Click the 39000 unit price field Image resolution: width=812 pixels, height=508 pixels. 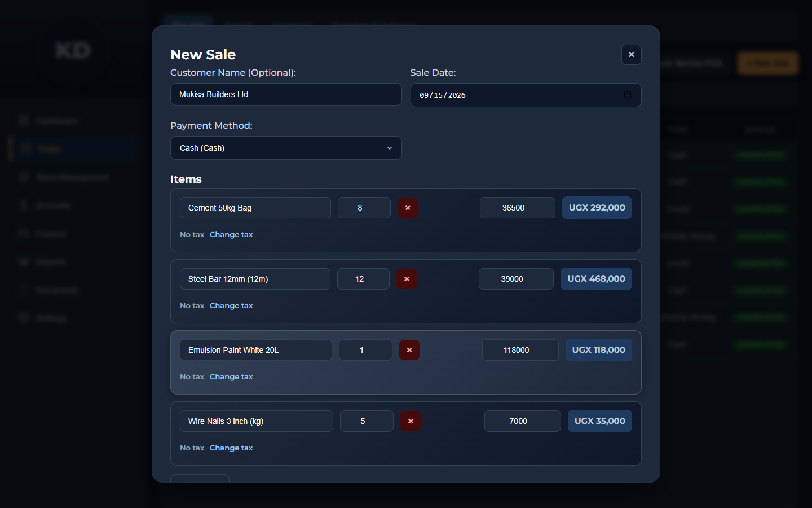[x=516, y=279]
